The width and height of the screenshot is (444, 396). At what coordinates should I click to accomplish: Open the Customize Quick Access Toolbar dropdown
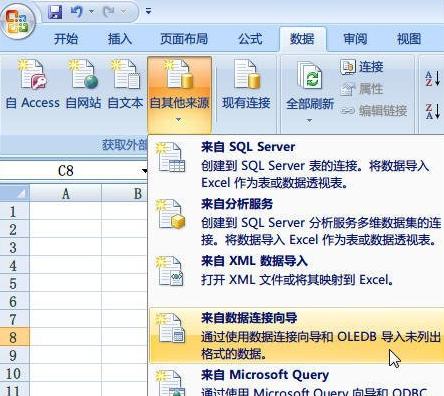click(x=148, y=11)
